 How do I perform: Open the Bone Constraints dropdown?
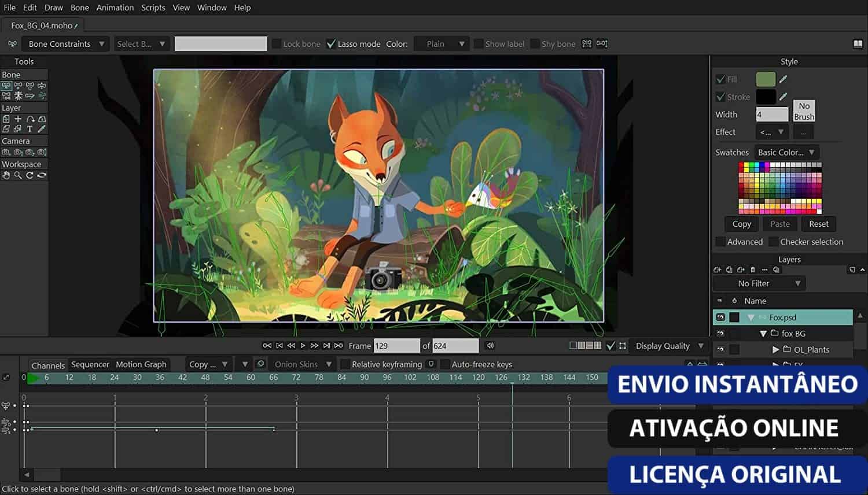pyautogui.click(x=65, y=44)
